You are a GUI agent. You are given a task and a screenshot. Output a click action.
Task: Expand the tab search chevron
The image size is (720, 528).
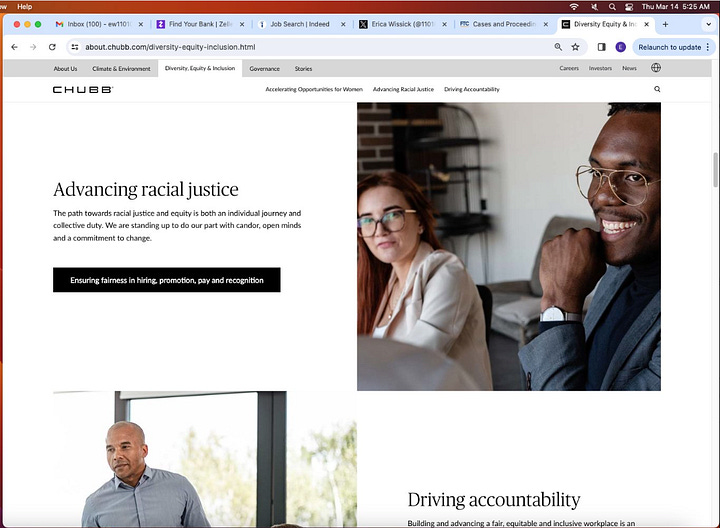pos(709,24)
